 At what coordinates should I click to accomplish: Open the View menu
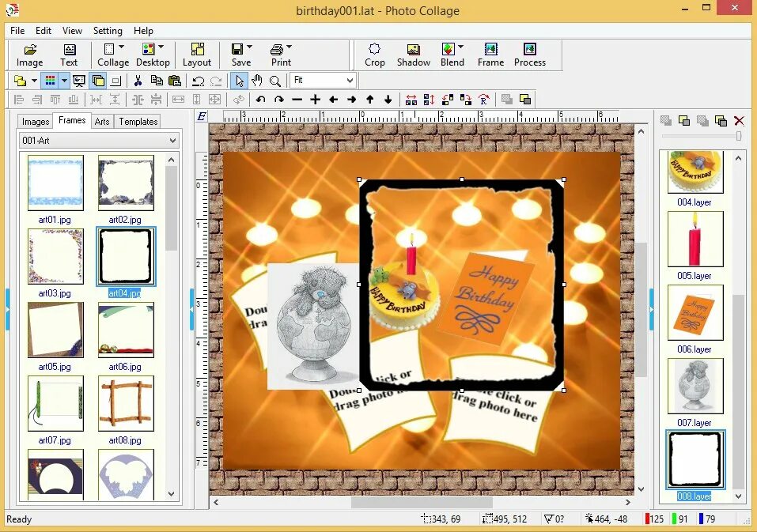73,30
